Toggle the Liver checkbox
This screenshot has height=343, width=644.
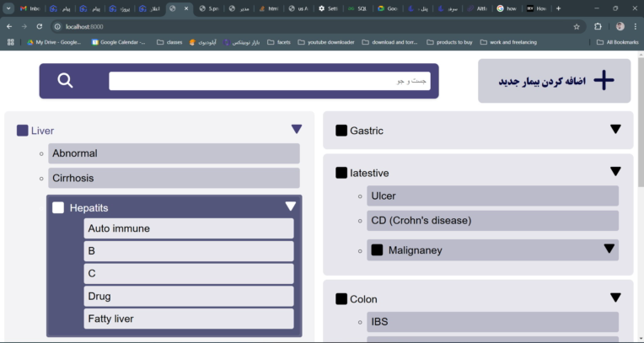click(22, 131)
